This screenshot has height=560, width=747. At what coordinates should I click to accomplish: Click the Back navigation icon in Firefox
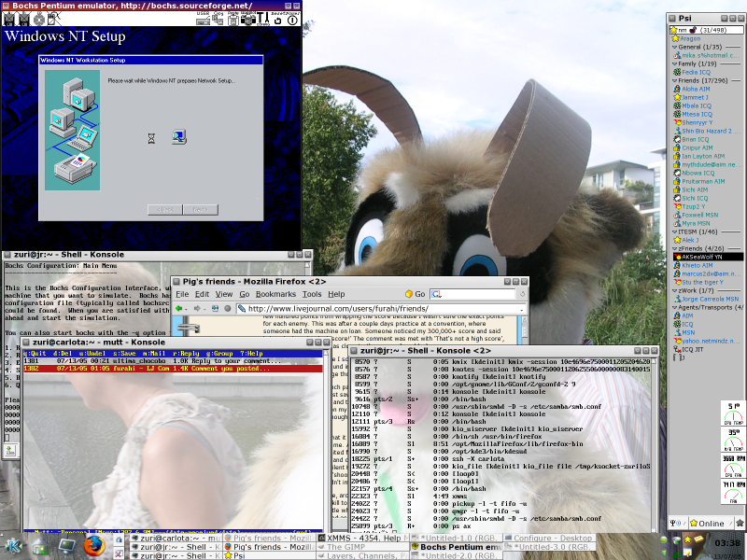178,311
